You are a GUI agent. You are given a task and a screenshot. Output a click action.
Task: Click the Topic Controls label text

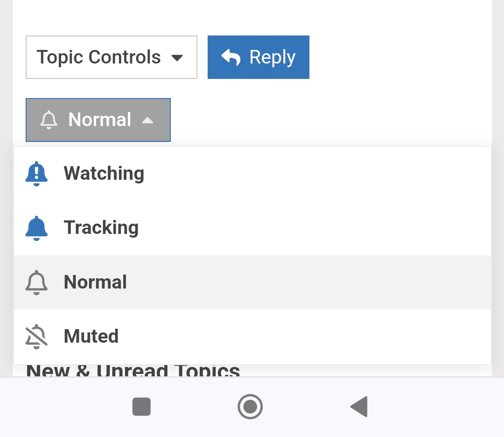[98, 57]
